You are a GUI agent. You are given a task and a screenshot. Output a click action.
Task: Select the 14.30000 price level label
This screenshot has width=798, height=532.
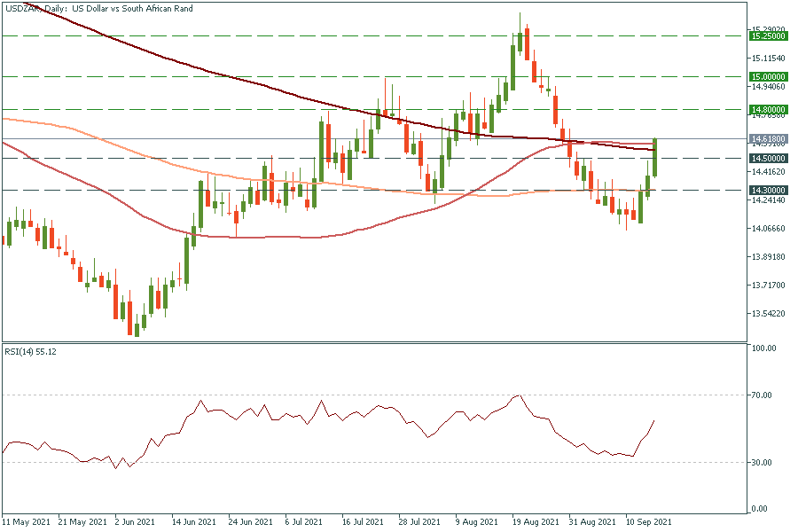(x=767, y=190)
